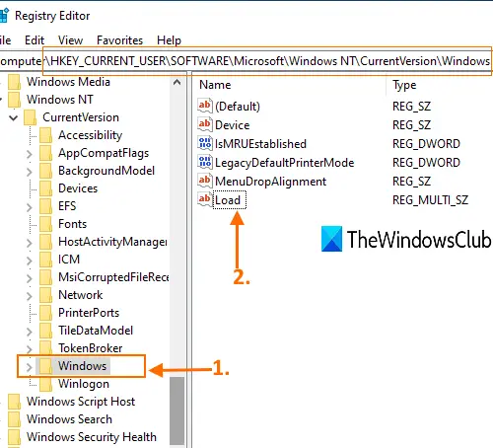Select the MenuDropAlignment value name
Image resolution: width=493 pixels, height=448 pixels.
pyautogui.click(x=270, y=182)
